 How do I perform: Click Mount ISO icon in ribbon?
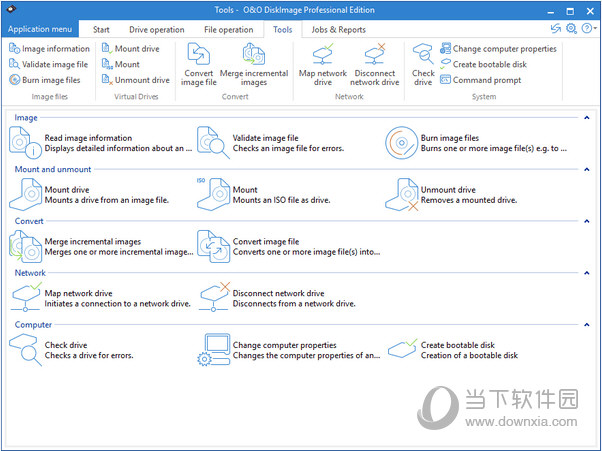point(107,64)
